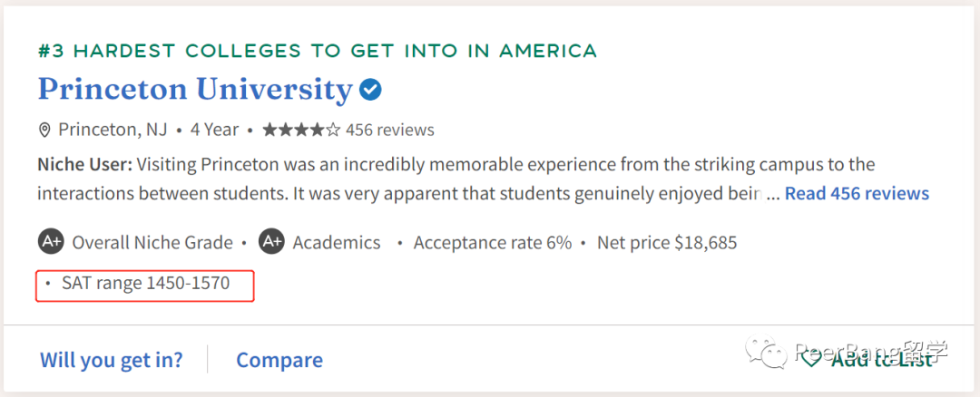
Task: Click the #3 Hardest Colleges ranking heading
Action: 318,51
